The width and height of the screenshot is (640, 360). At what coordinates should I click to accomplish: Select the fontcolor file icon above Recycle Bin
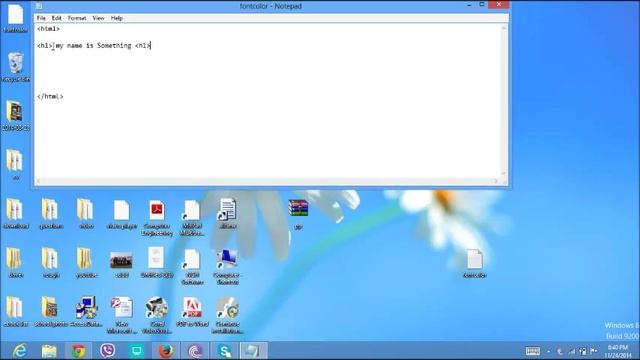tap(16, 18)
